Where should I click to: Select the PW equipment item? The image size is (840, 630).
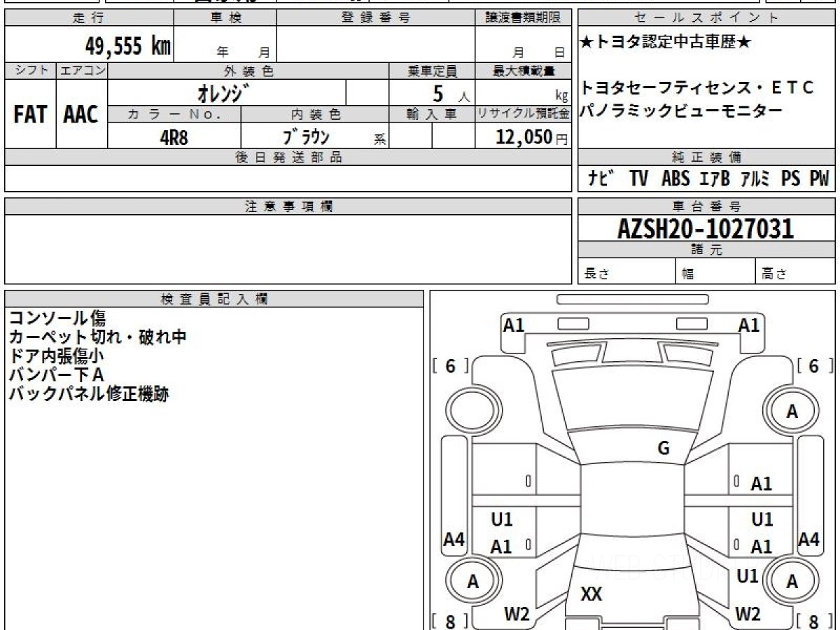pyautogui.click(x=819, y=179)
